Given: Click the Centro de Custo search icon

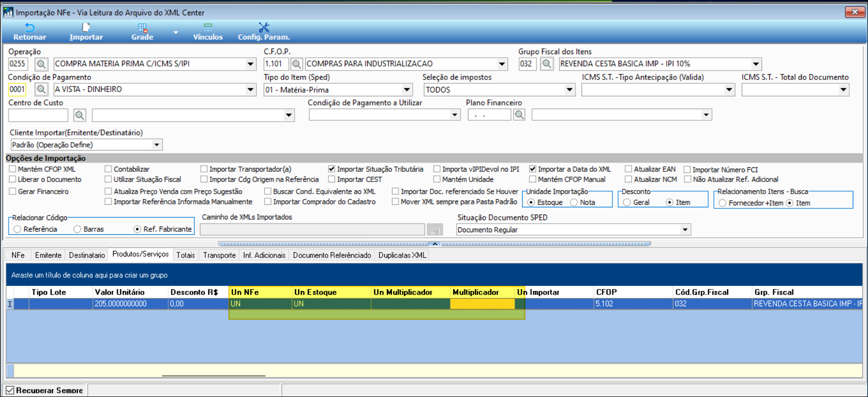Looking at the screenshot, I should pos(80,115).
